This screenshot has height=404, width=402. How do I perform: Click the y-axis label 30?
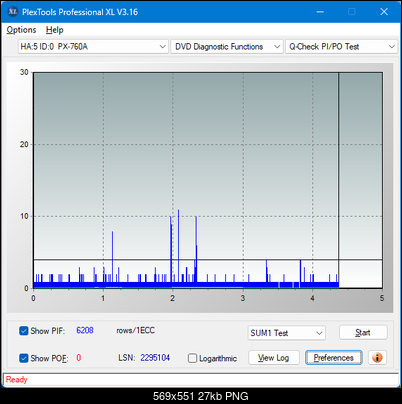tap(24, 72)
